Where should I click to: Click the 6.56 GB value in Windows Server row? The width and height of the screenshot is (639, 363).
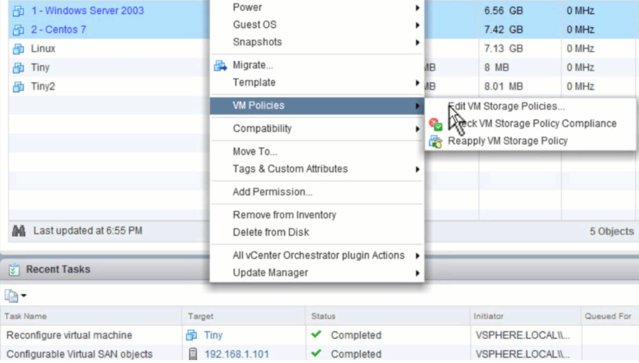point(503,11)
